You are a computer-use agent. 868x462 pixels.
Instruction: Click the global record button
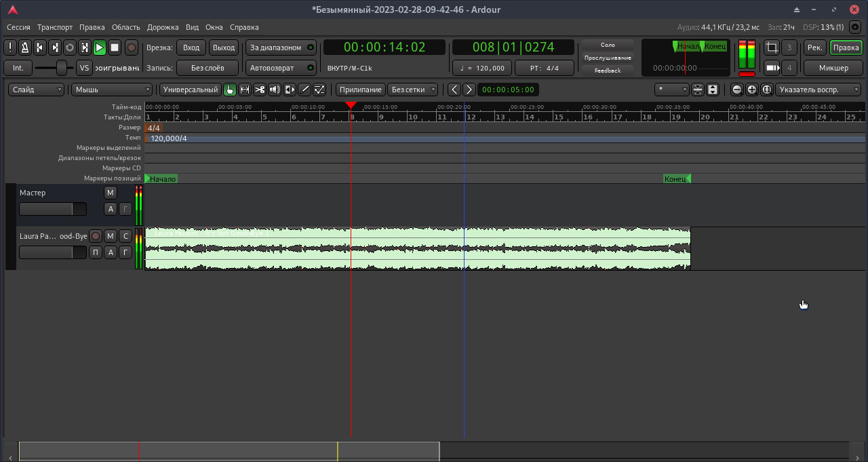pyautogui.click(x=132, y=47)
